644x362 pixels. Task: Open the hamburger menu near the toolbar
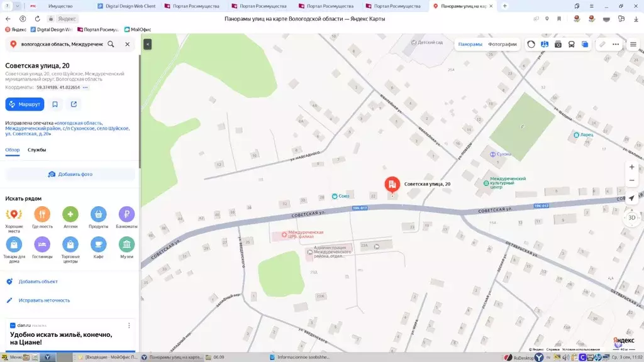coord(632,44)
